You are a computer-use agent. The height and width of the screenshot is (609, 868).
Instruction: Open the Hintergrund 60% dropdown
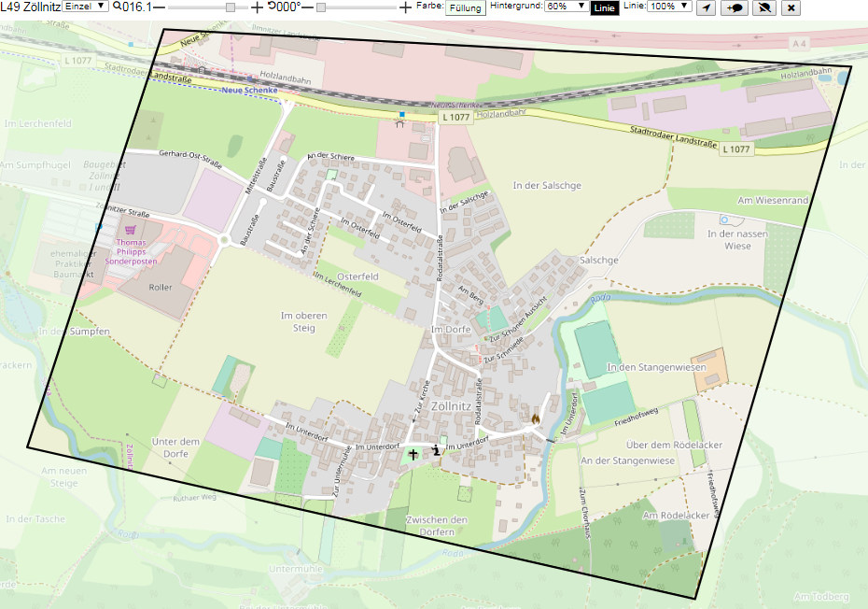pos(566,7)
